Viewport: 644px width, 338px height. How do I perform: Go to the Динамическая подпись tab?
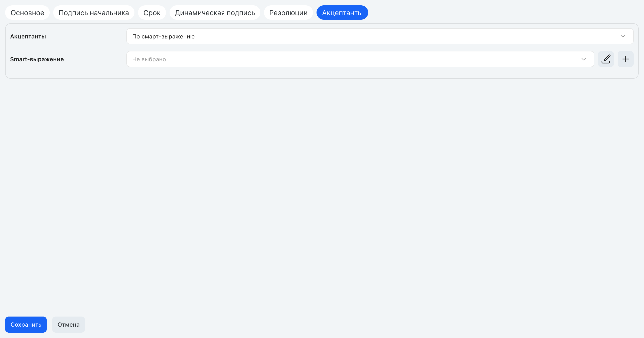(215, 13)
